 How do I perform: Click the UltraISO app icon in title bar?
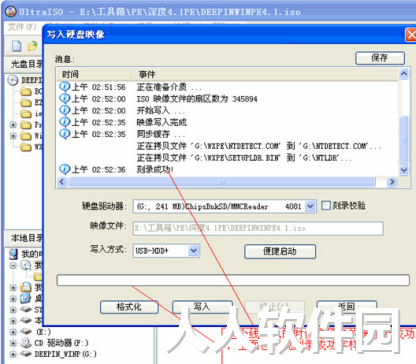11,11
